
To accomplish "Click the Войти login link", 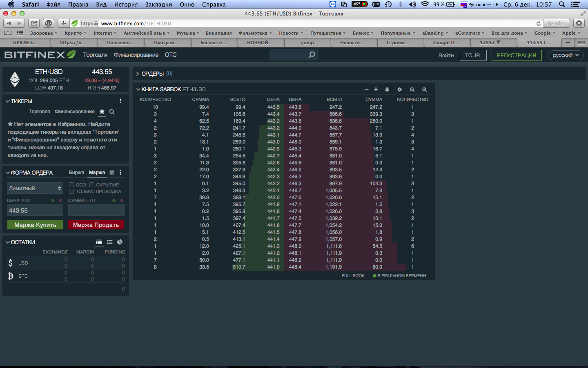I will click(446, 55).
